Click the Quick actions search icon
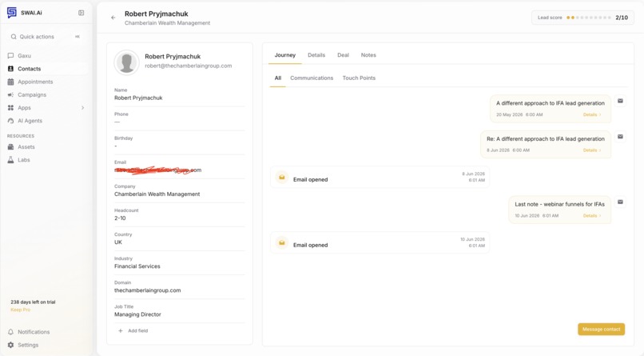Screen dimensions: 644x356 tap(14, 37)
